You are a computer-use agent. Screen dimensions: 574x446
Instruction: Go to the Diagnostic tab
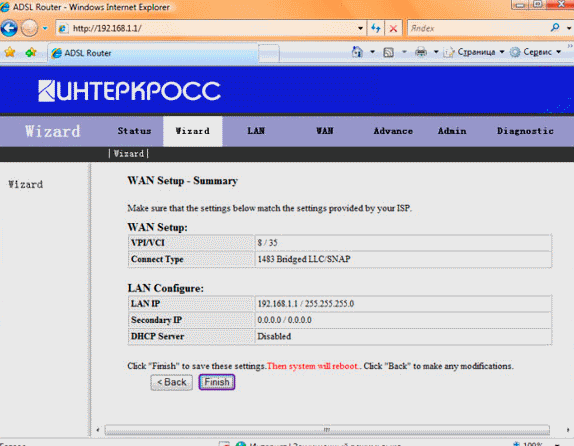[525, 131]
